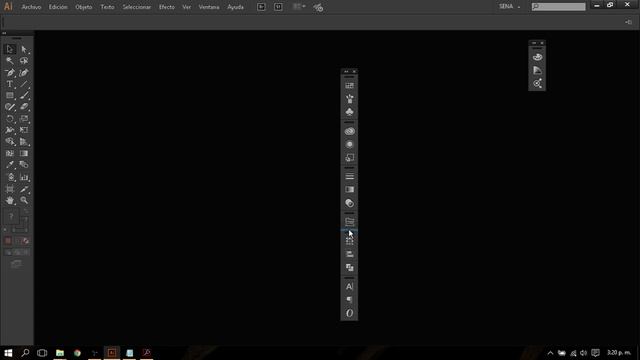Open Windows Start menu

pyautogui.click(x=8, y=353)
